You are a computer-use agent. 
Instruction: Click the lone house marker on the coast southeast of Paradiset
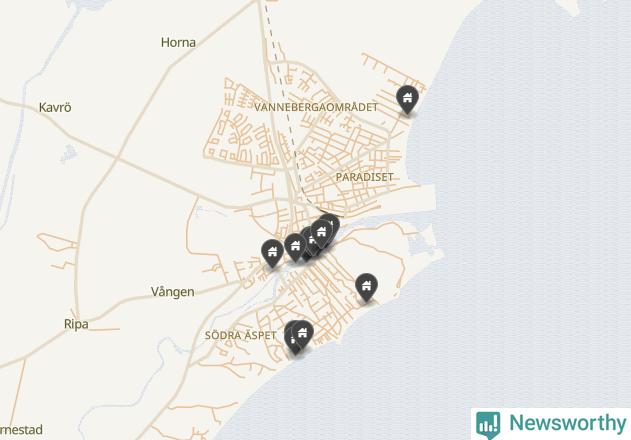pos(366,287)
